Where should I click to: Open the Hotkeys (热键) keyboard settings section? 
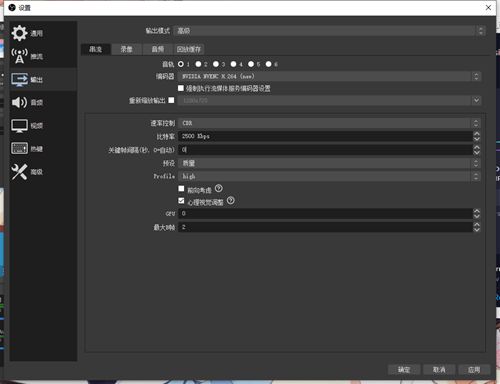coord(43,149)
